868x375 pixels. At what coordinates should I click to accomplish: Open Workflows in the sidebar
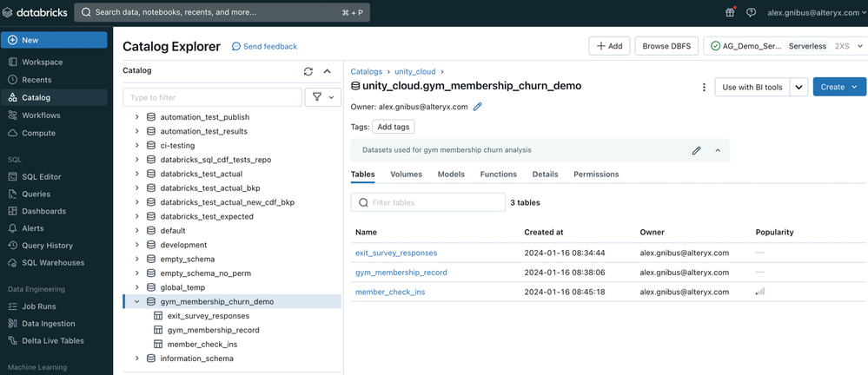pos(54,115)
